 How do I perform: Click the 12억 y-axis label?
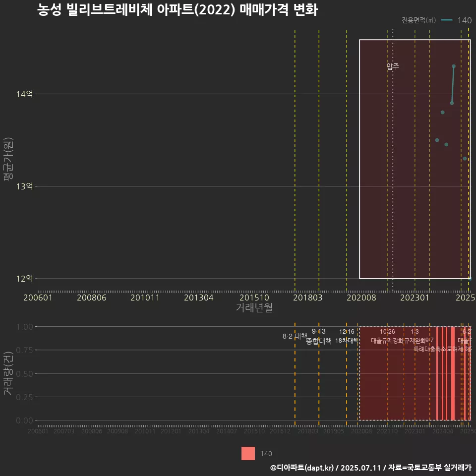click(x=25, y=279)
